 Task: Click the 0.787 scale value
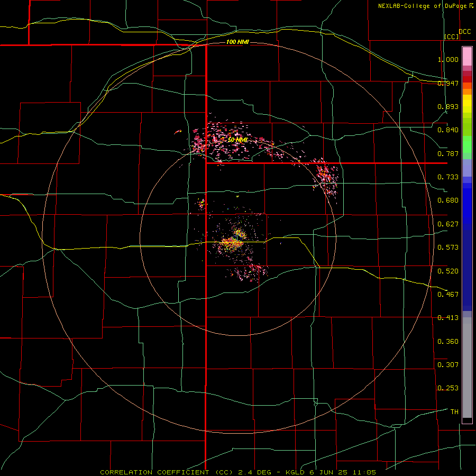(448, 153)
